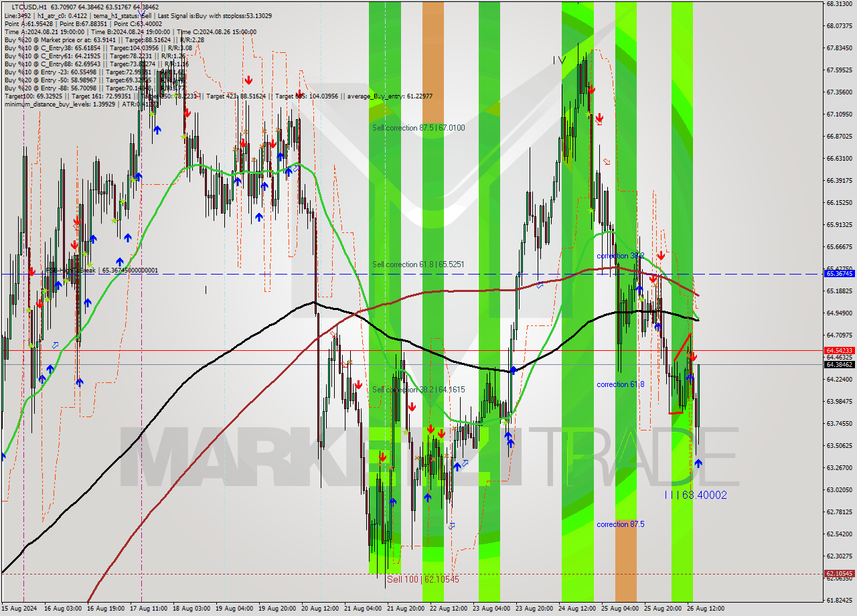This screenshot has width=857, height=616.
Task: Click the 'Sell correction 87.5 | 67.0100' label
Action: [x=418, y=128]
